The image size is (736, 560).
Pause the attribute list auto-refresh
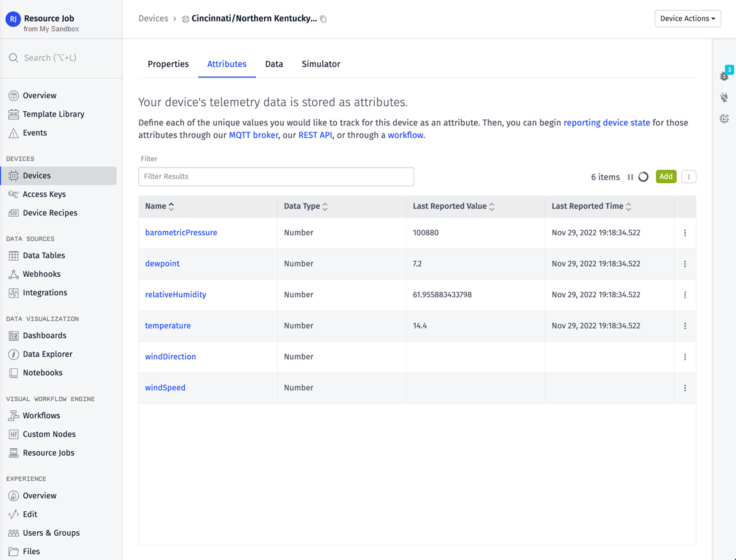[x=630, y=177]
